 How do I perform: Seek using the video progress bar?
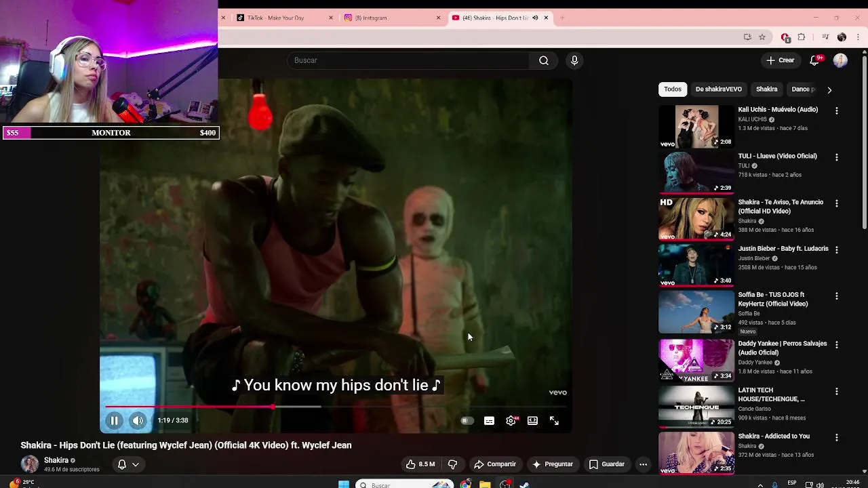coord(336,407)
